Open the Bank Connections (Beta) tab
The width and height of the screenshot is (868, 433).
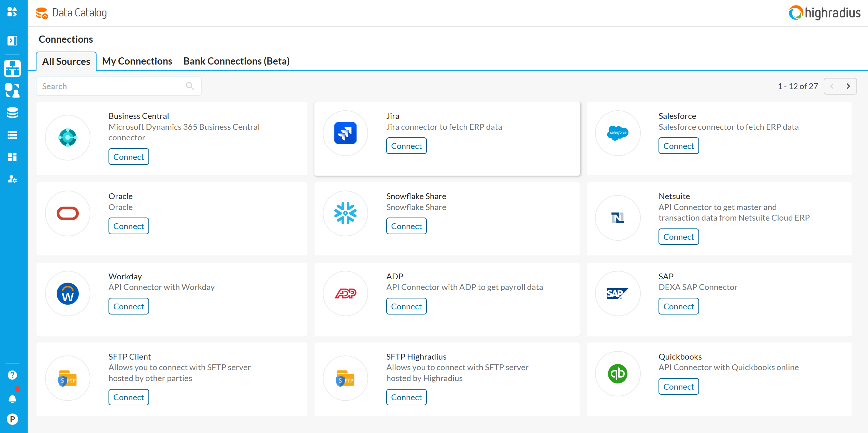(x=236, y=61)
